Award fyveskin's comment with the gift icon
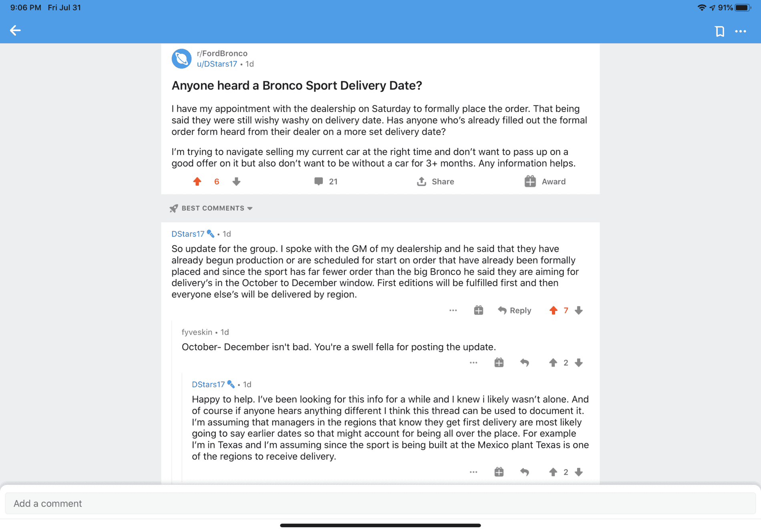The width and height of the screenshot is (761, 532). click(499, 363)
